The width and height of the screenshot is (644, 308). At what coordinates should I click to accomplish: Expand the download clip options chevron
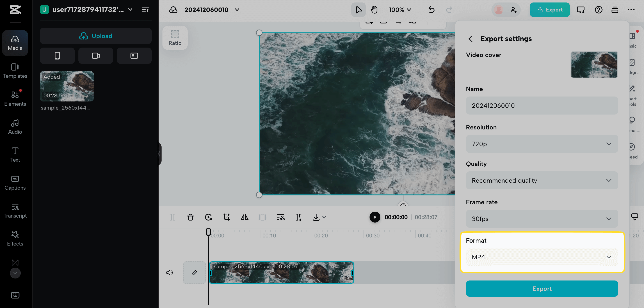324,217
